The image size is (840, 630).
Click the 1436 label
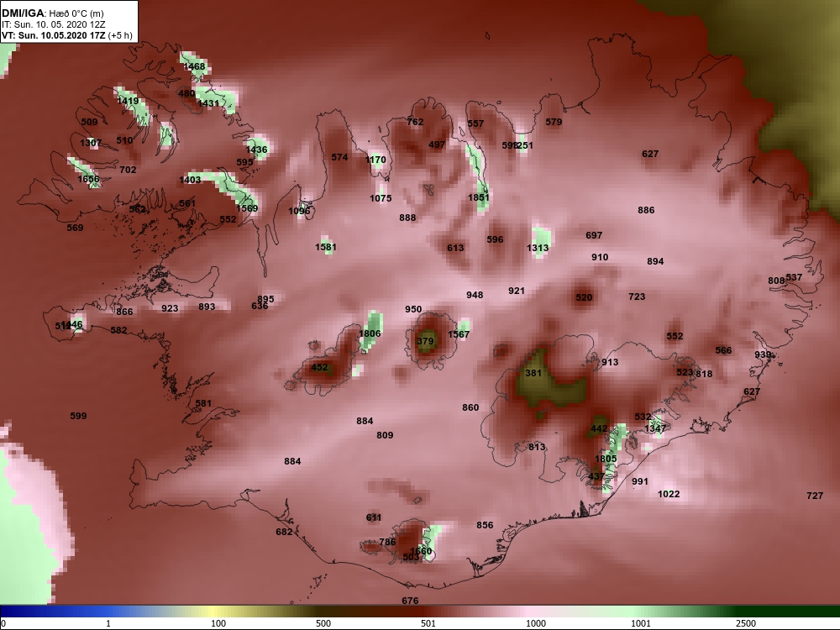point(256,150)
